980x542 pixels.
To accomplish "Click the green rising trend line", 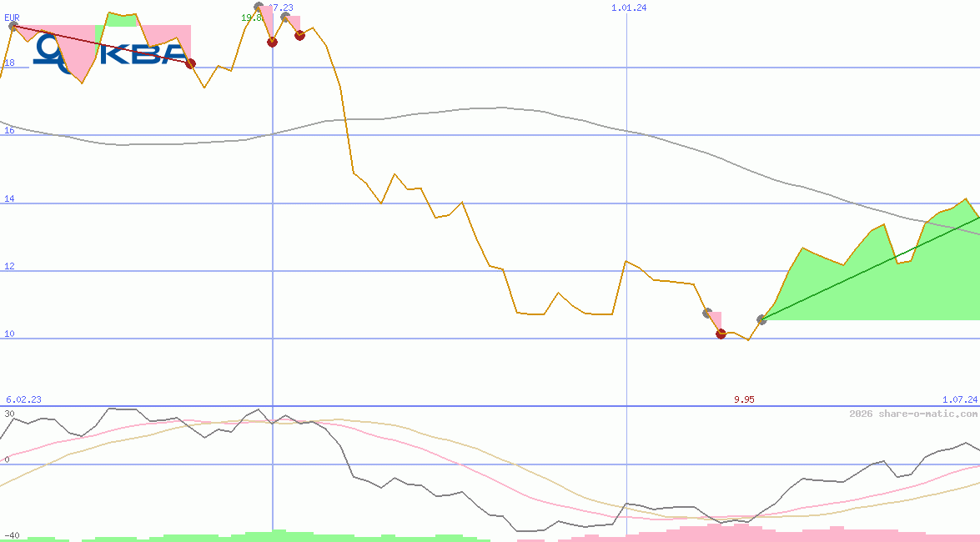I will (x=867, y=269).
